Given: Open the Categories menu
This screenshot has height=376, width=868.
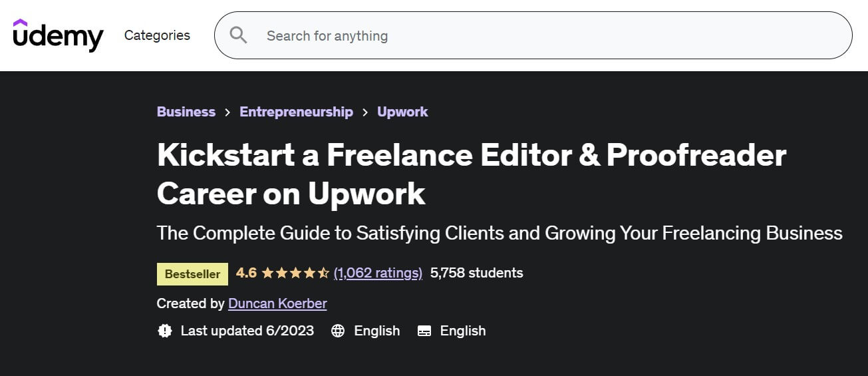Looking at the screenshot, I should (x=157, y=35).
